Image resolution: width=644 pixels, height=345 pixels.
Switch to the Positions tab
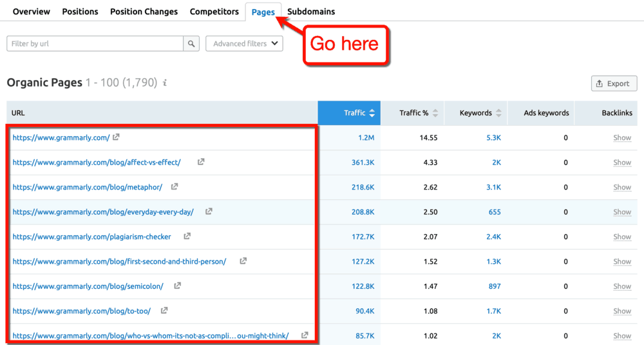80,12
